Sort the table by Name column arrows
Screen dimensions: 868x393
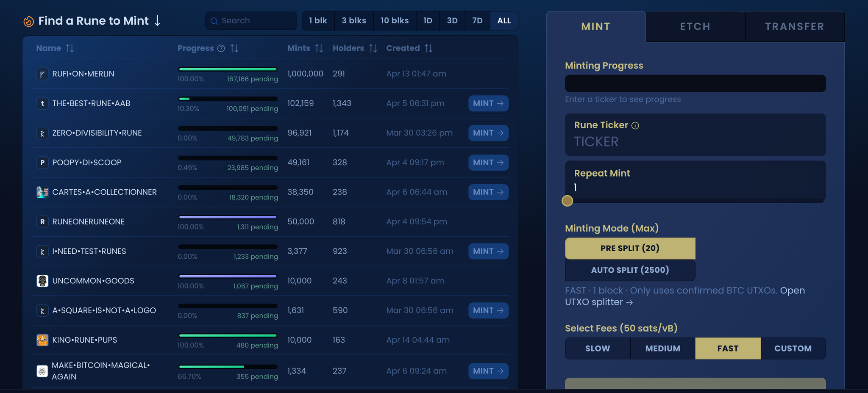pos(70,48)
